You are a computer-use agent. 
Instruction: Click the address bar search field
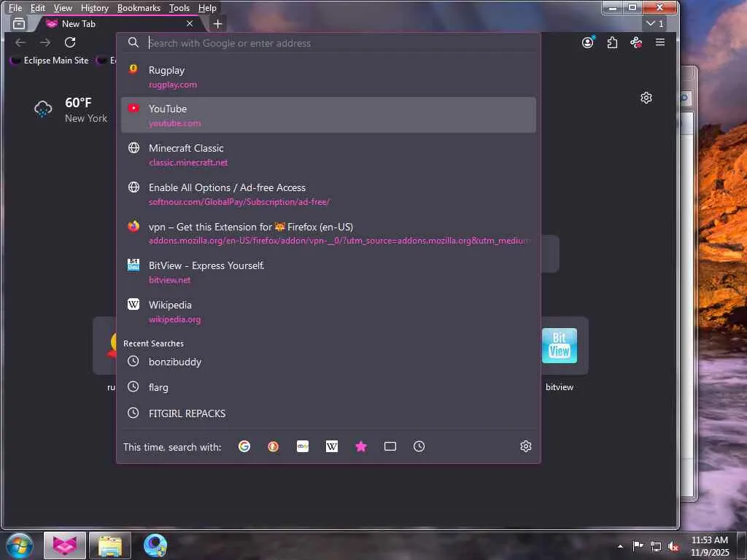[x=329, y=43]
